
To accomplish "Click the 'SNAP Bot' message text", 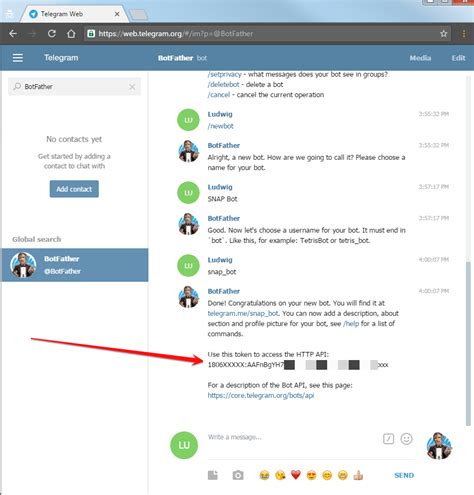I will pos(222,199).
